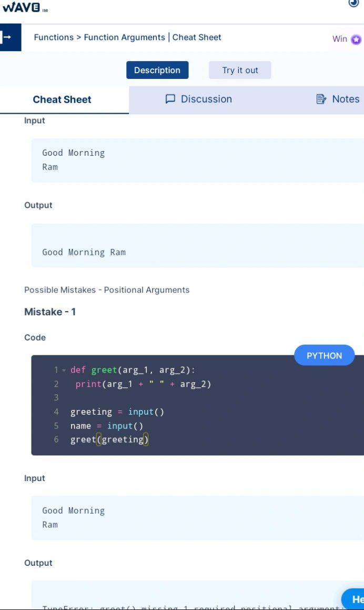Click the Win label text
364x610 pixels.
click(x=340, y=39)
